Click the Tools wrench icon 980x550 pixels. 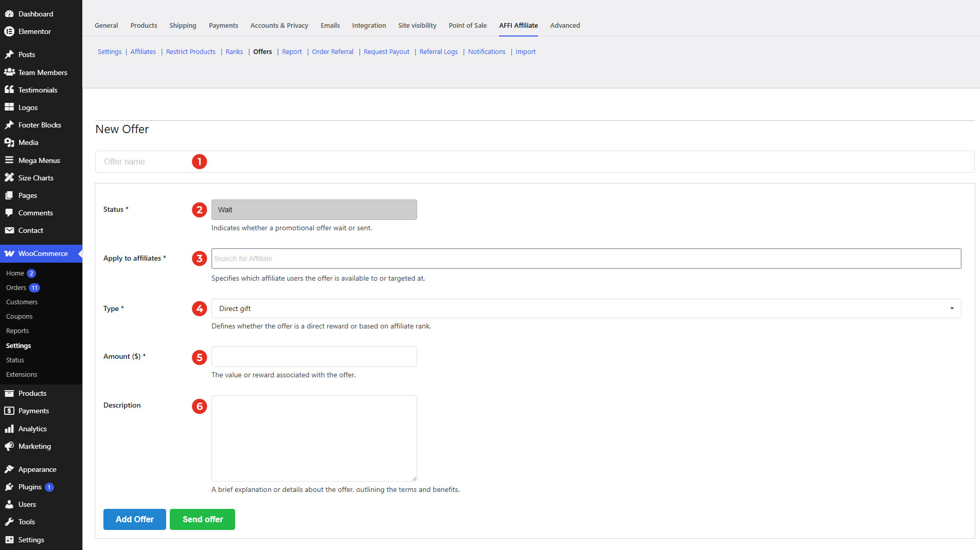(x=9, y=522)
